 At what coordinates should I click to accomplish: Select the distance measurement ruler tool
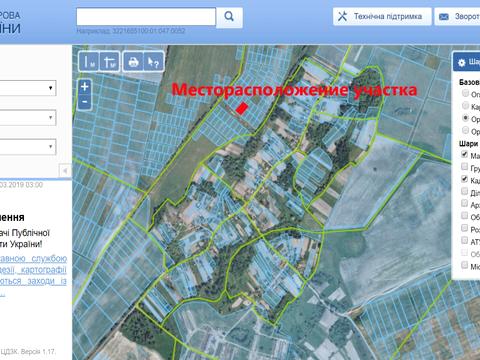[x=88, y=62]
